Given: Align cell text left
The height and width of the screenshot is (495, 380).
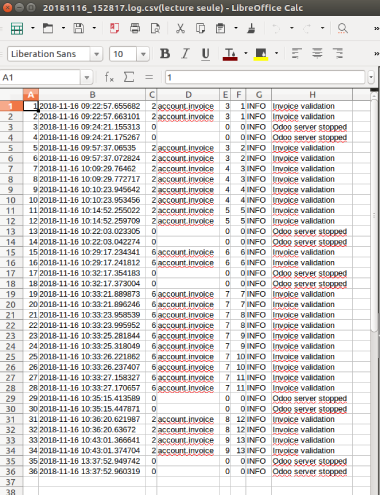Looking at the screenshot, I should 296,53.
